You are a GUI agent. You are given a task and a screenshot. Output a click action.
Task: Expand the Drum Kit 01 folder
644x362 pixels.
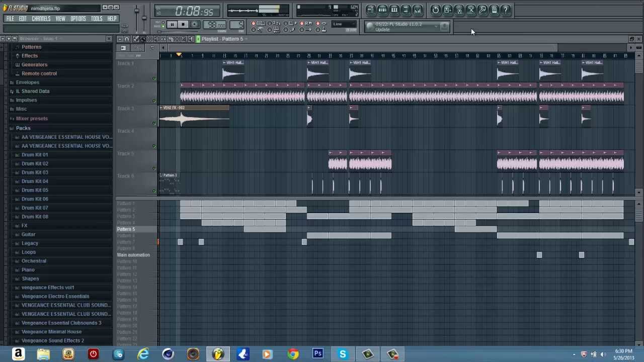pos(35,155)
